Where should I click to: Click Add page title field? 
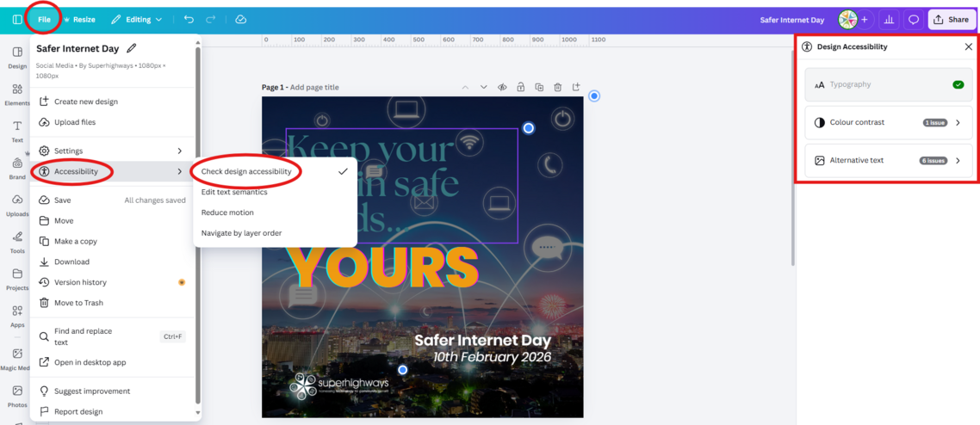click(314, 88)
